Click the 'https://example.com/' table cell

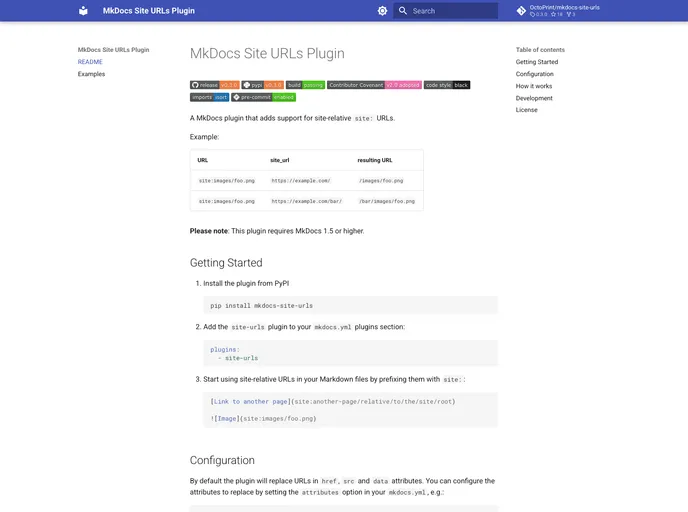301,181
